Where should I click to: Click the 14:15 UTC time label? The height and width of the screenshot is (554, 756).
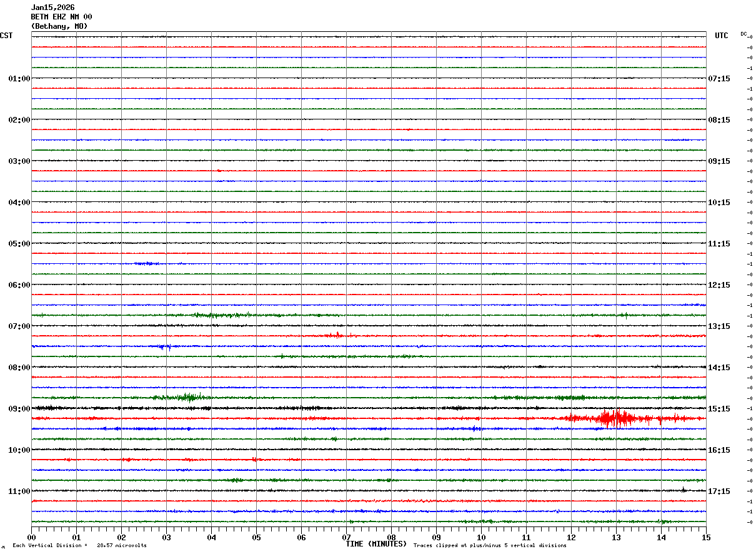(x=719, y=368)
